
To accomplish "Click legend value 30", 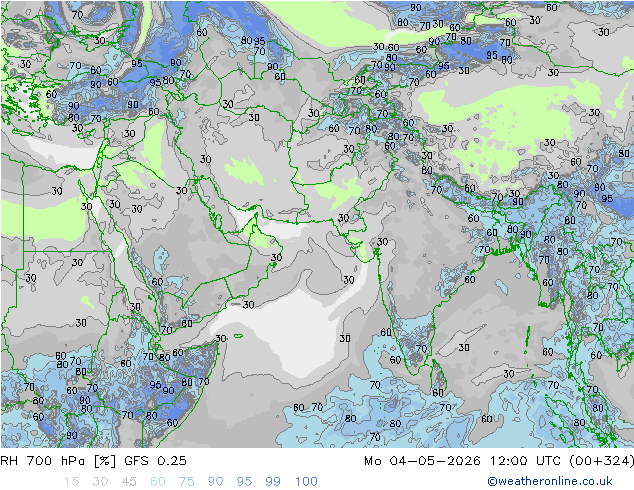I will (100, 482).
